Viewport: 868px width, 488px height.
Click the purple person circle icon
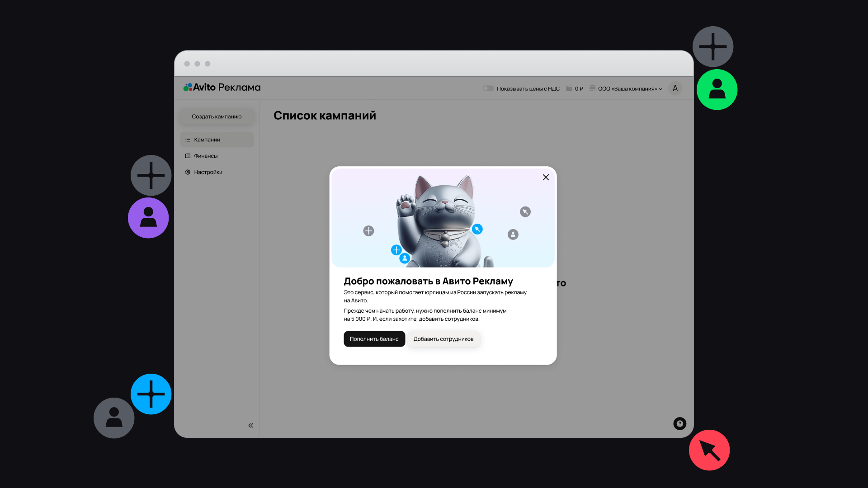click(148, 218)
